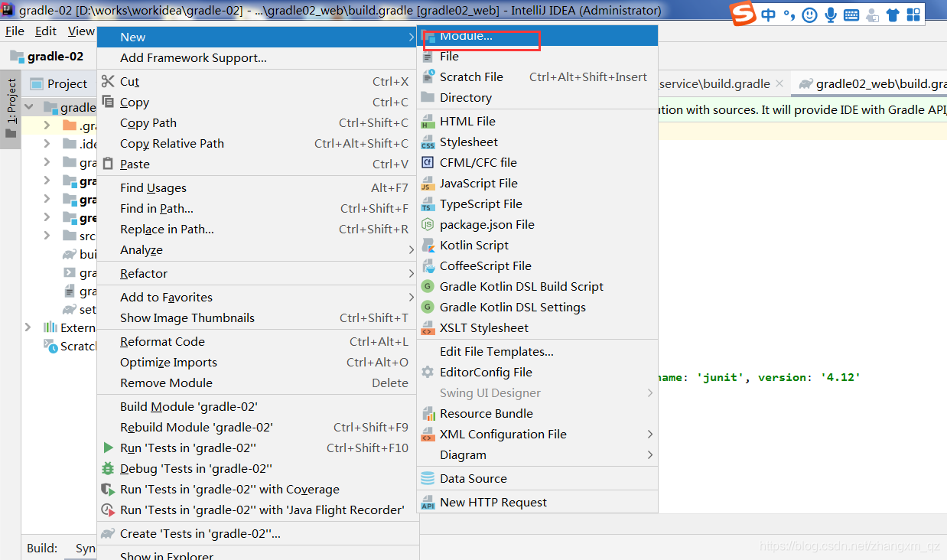Click the EditorConfig File gear icon
Screen dimensions: 947x560
tap(428, 373)
